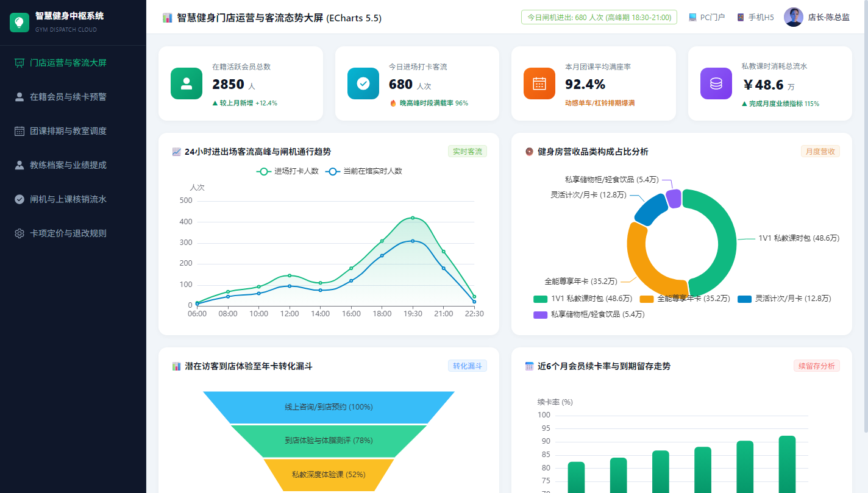Click the store manager avatar photo
This screenshot has width=868, height=493.
point(793,17)
